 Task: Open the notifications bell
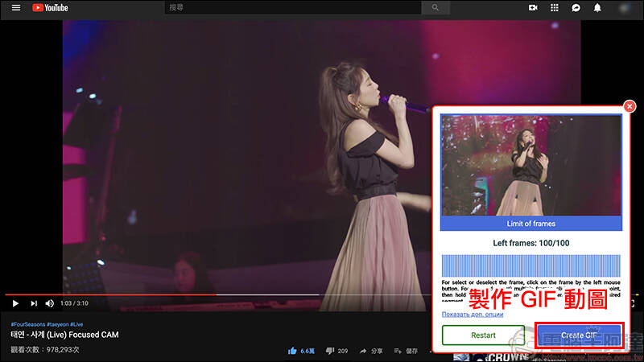[597, 7]
